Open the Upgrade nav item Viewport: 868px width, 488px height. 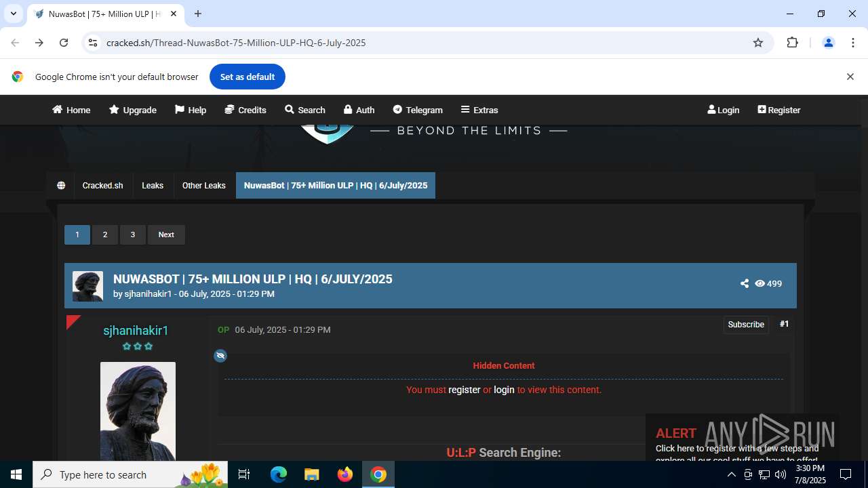[x=133, y=110]
